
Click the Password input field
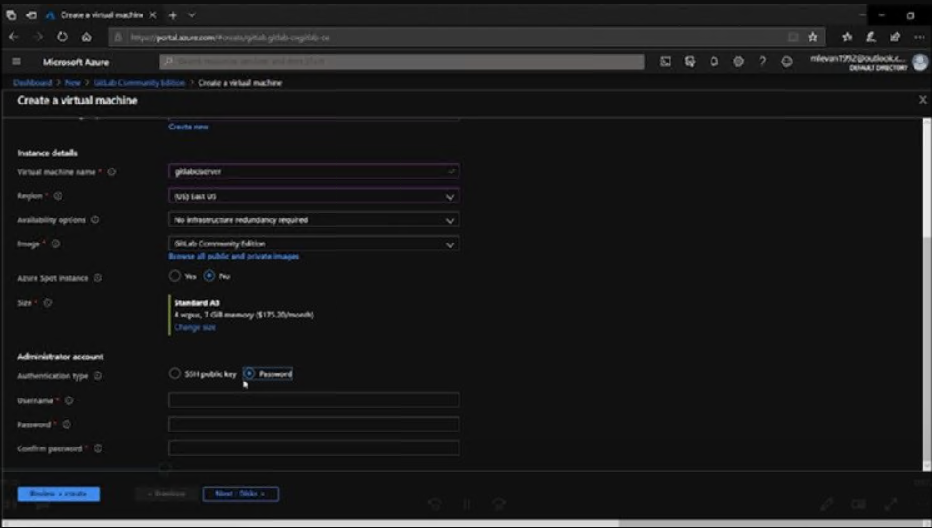(x=313, y=424)
